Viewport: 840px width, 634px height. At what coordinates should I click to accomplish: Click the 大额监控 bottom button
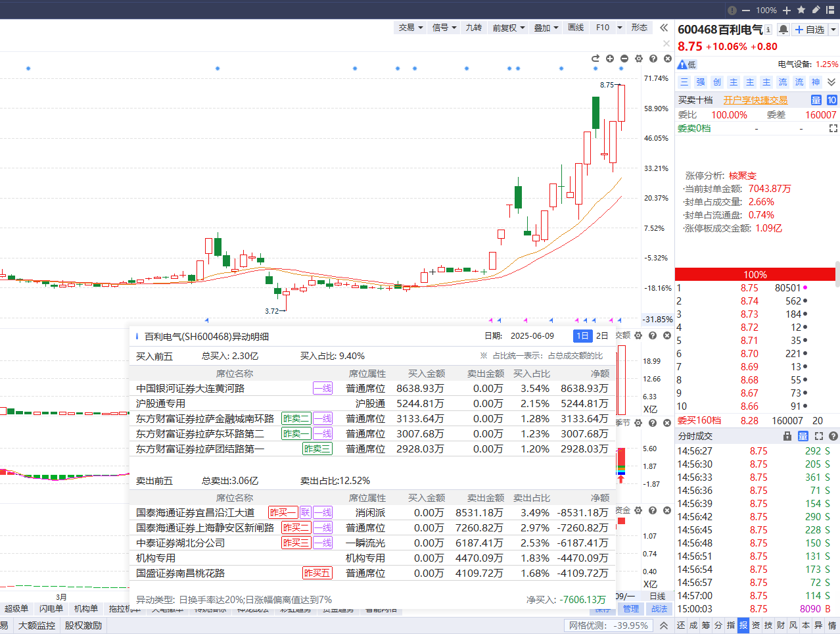[x=37, y=625]
